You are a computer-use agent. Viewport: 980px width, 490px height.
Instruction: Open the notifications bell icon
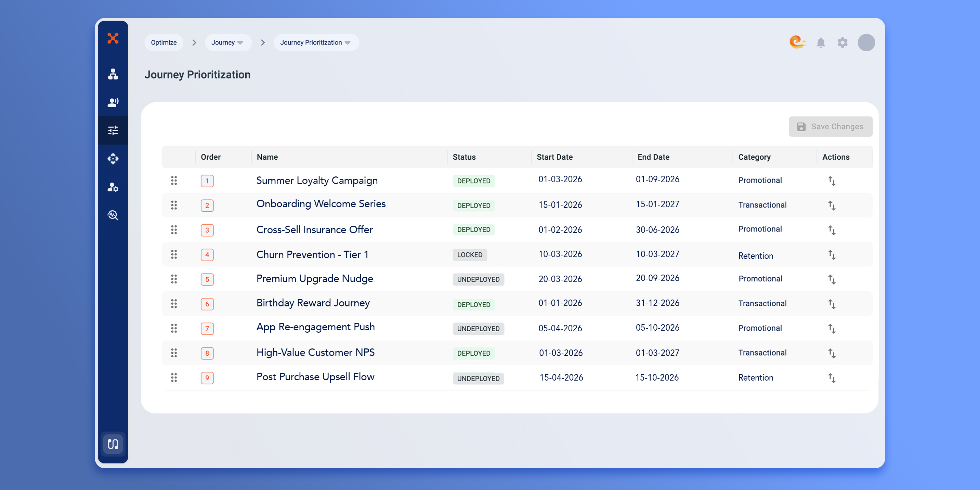click(x=821, y=43)
